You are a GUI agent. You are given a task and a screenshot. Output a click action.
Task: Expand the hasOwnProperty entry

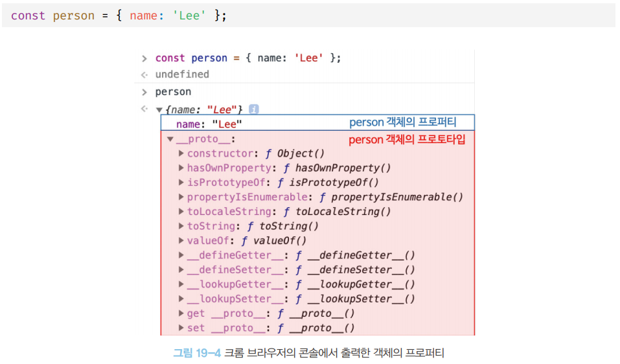[x=181, y=168]
